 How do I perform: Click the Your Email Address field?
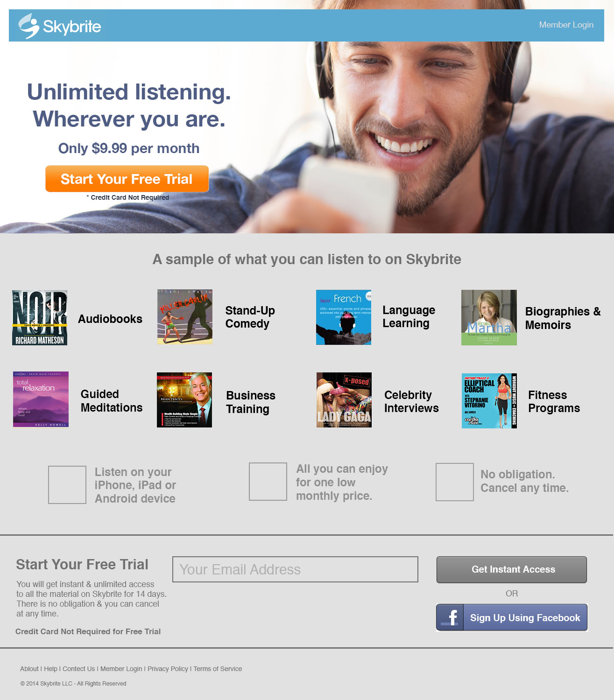point(295,569)
